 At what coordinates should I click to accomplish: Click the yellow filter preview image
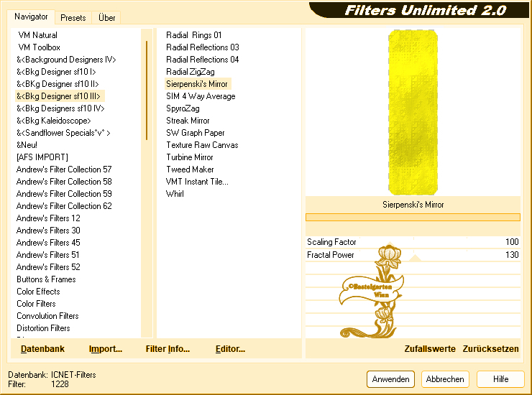pyautogui.click(x=413, y=112)
